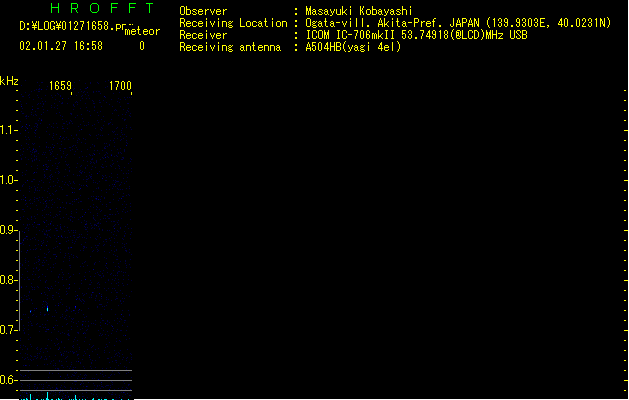Click the meteor label above the count
Image resolution: width=629 pixels, height=400 pixels.
[x=142, y=31]
